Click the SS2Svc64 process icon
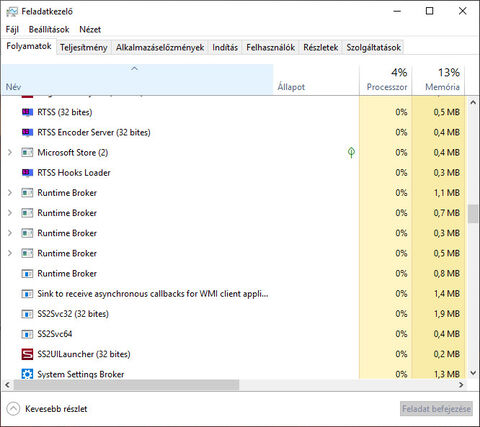The height and width of the screenshot is (427, 480). 27,334
